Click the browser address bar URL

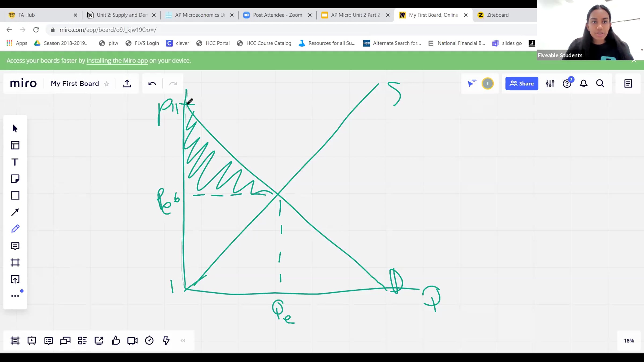click(108, 30)
